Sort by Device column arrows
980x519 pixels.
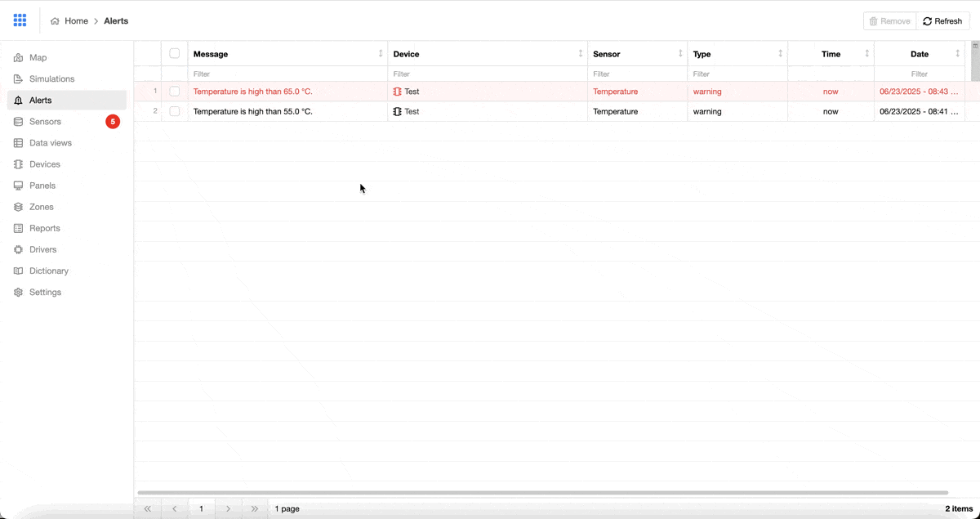(581, 54)
